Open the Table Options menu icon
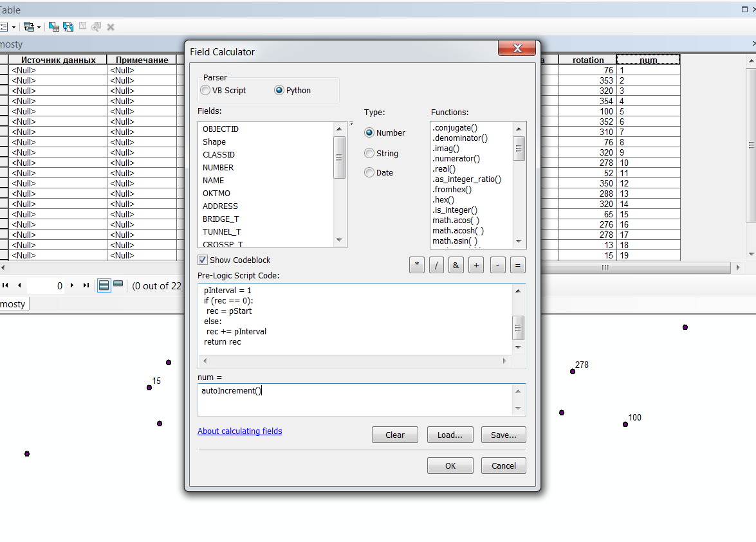Viewport: 756px width, 542px height. click(3, 27)
